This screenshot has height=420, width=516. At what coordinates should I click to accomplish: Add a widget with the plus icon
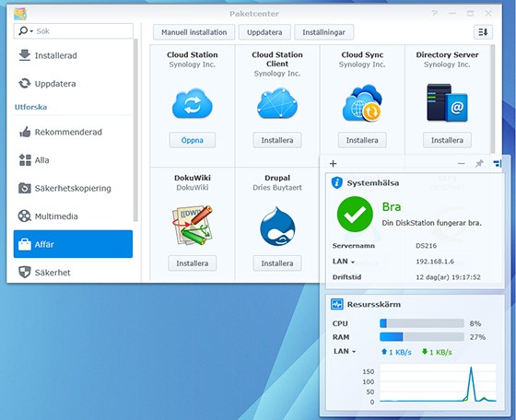(333, 163)
